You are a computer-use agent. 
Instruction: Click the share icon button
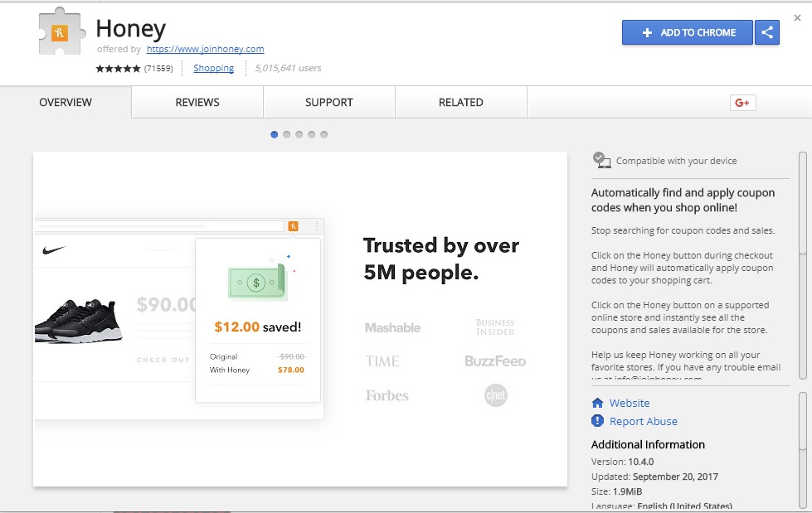(x=767, y=32)
